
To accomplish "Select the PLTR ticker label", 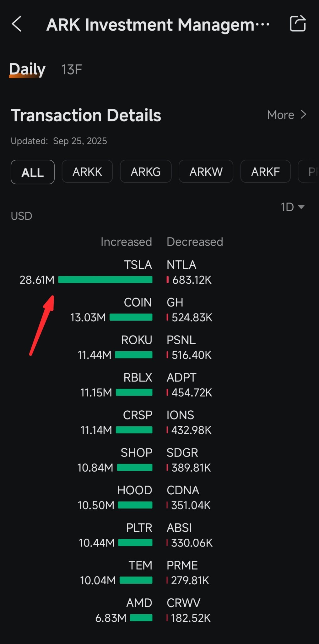I will (x=139, y=528).
